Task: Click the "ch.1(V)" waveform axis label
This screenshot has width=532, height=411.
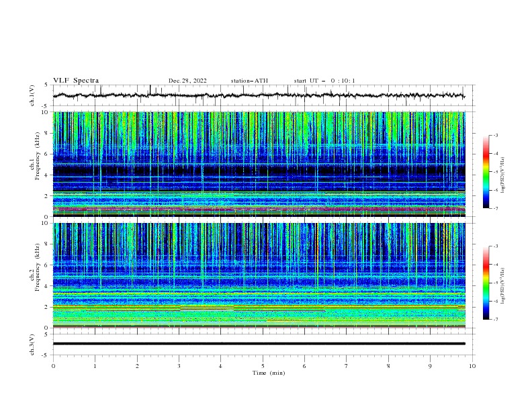Action: coord(32,95)
